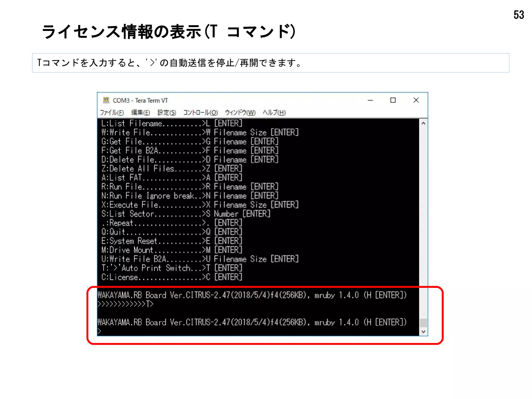The height and width of the screenshot is (399, 532).
Task: Minimize the Tera Term window
Action: coord(370,100)
